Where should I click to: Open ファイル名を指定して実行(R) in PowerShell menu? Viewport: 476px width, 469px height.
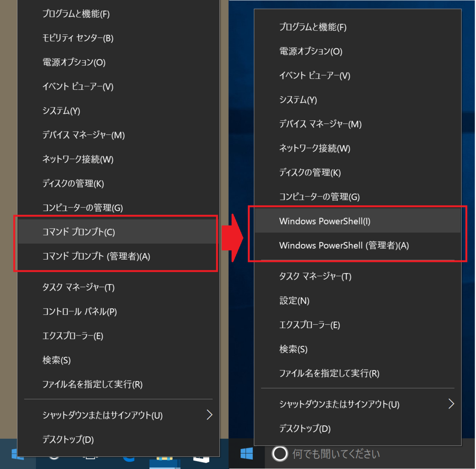point(357,373)
